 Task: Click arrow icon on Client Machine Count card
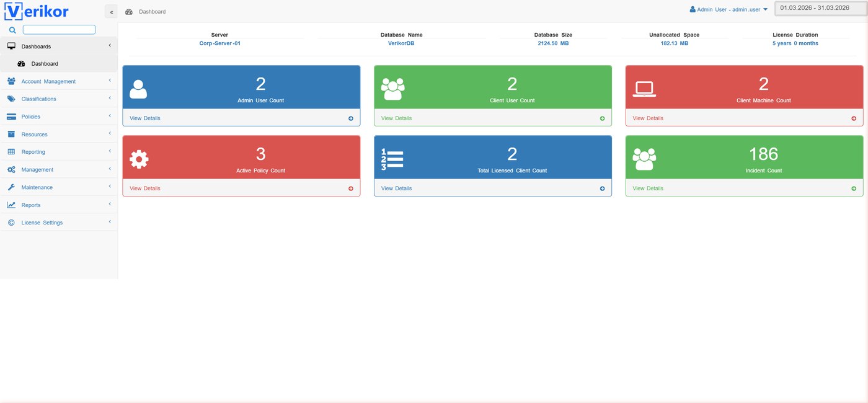pyautogui.click(x=854, y=118)
